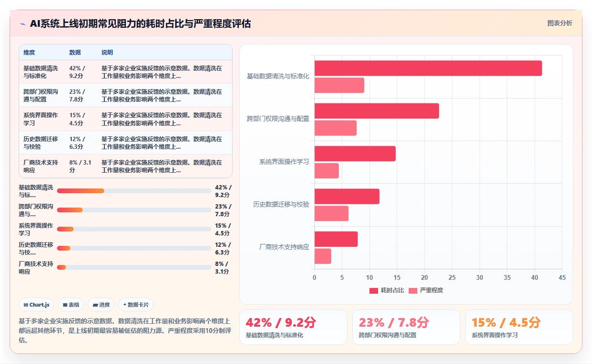The image size is (592, 364).
Task: Click x-axis tick label 20
Action: (424, 277)
